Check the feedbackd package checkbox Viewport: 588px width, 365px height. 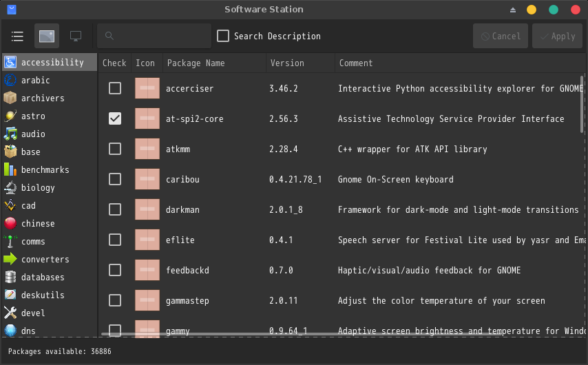(x=115, y=270)
